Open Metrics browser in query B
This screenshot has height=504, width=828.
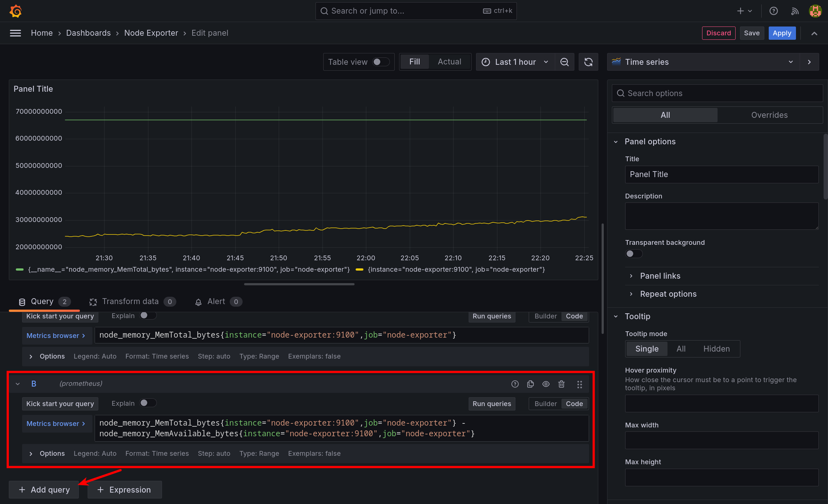tap(57, 424)
